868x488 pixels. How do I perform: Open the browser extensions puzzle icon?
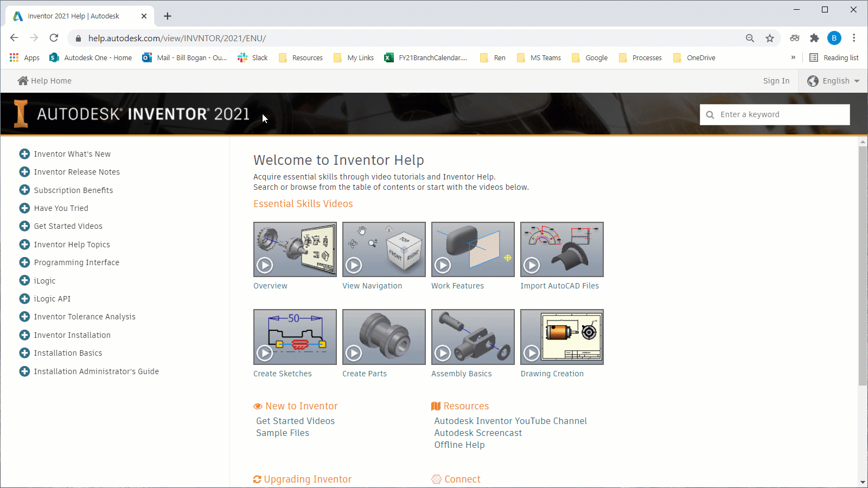pyautogui.click(x=814, y=38)
